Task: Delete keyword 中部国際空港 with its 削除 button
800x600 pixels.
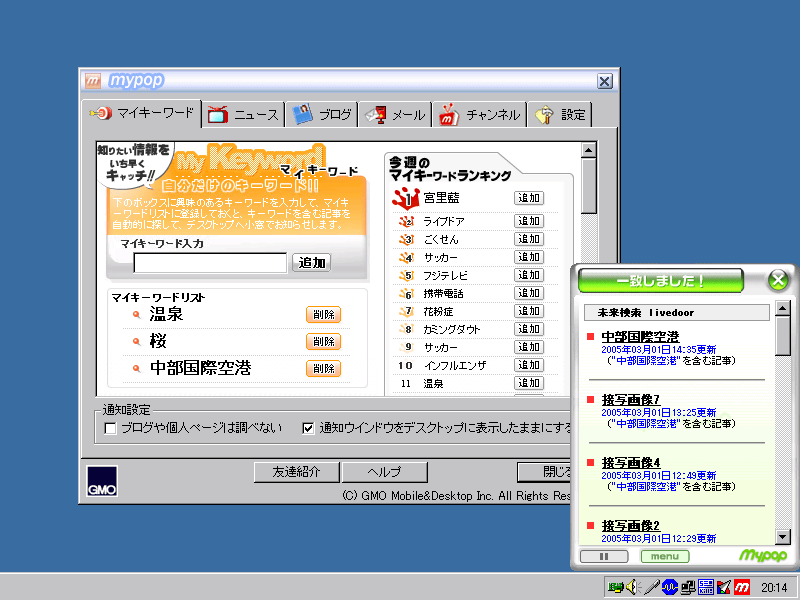Action: [323, 368]
